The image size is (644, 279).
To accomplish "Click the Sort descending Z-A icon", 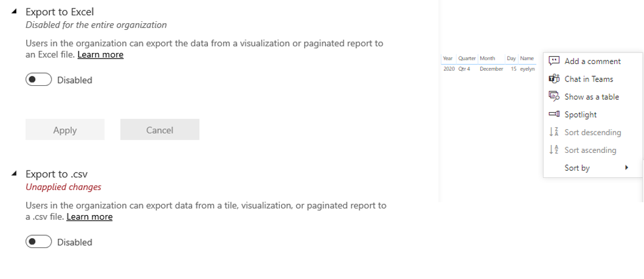I will [x=554, y=132].
